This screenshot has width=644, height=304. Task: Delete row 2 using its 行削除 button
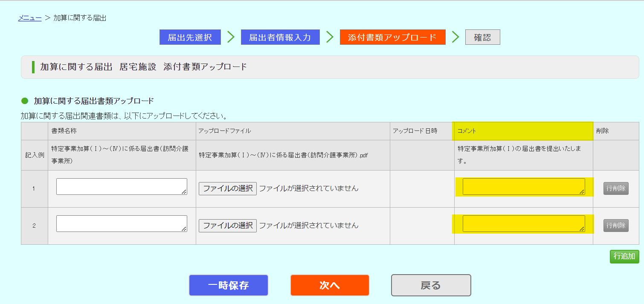[x=616, y=226]
